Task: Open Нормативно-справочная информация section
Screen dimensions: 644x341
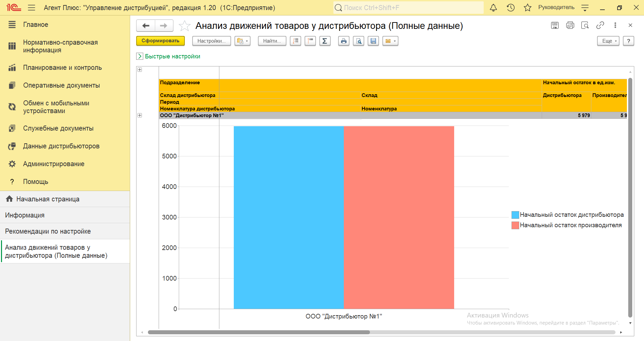Action: [65, 46]
